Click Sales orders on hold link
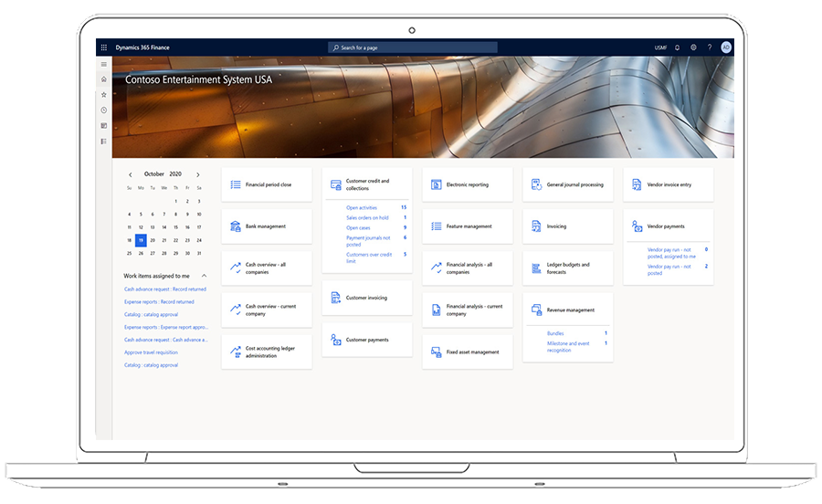Viewport: 822px width, 504px height. click(x=367, y=218)
